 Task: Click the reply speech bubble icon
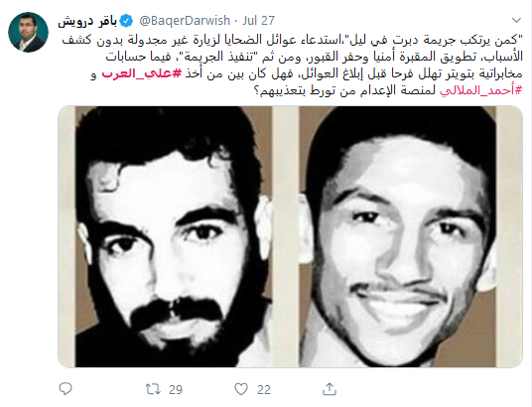tap(66, 389)
